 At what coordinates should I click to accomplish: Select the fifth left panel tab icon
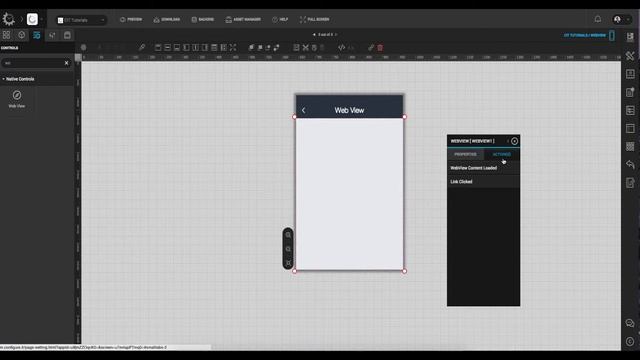click(67, 35)
